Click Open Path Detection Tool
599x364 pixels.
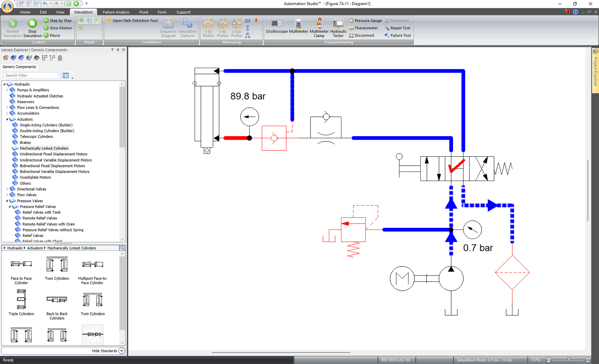[132, 20]
